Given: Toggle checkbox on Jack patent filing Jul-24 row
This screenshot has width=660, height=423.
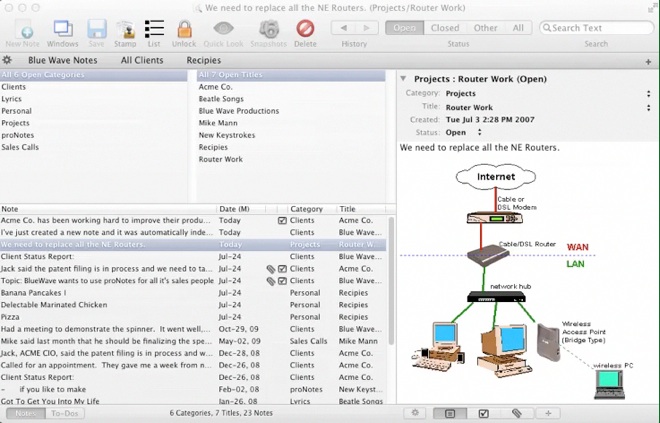Looking at the screenshot, I should [282, 269].
